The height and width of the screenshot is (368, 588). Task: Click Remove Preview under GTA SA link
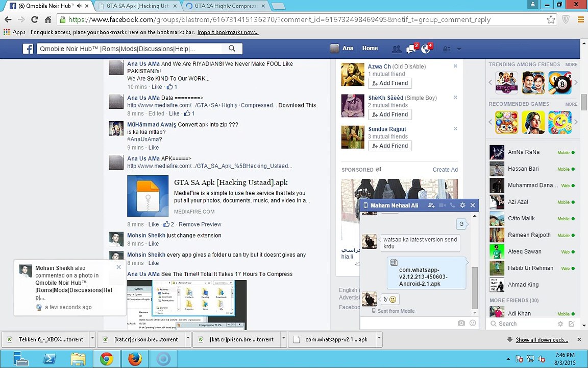(x=200, y=224)
